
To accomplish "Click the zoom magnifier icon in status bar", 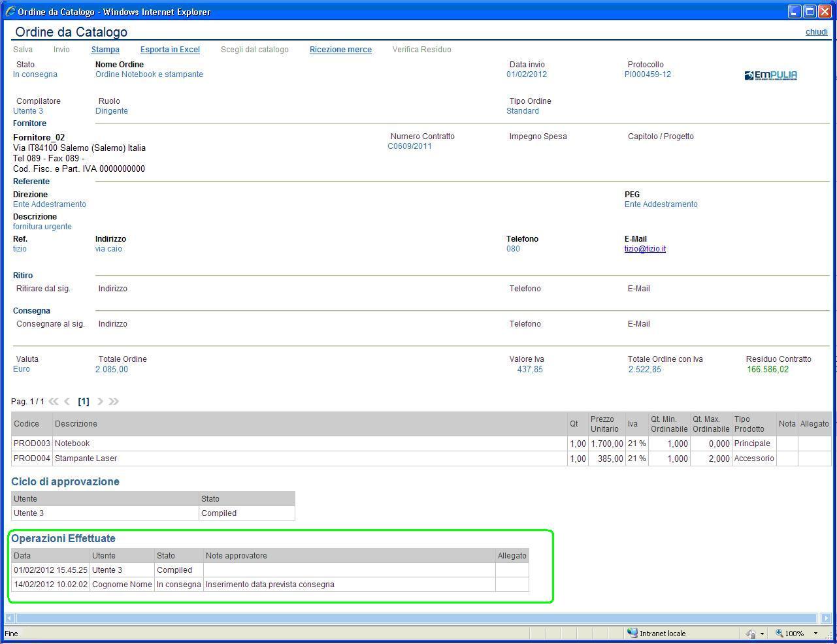I will 779,633.
